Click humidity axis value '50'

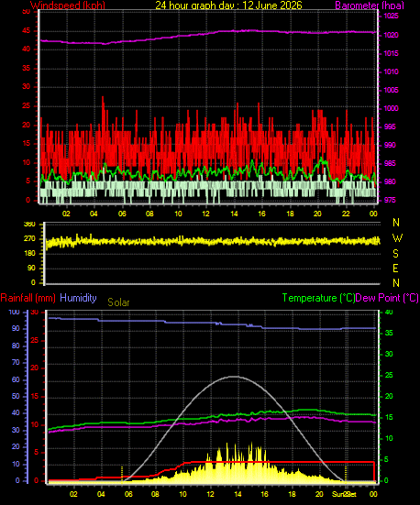pos(16,397)
